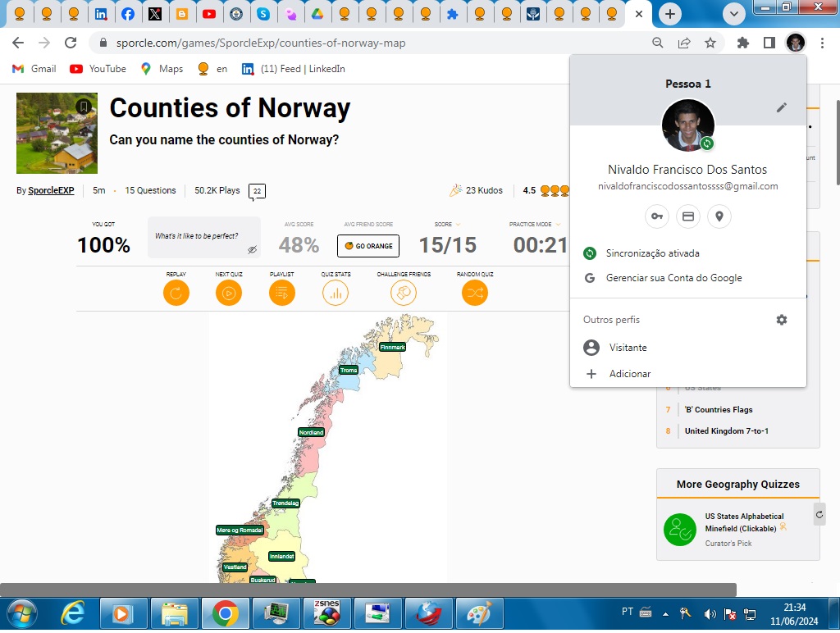Open passkeys with the key icon
The height and width of the screenshot is (633, 840).
656,216
